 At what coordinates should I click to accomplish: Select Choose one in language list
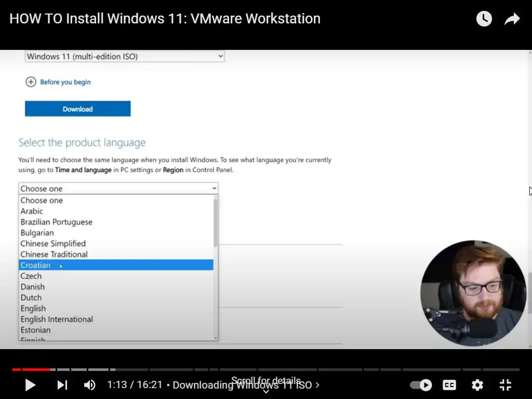pos(116,200)
